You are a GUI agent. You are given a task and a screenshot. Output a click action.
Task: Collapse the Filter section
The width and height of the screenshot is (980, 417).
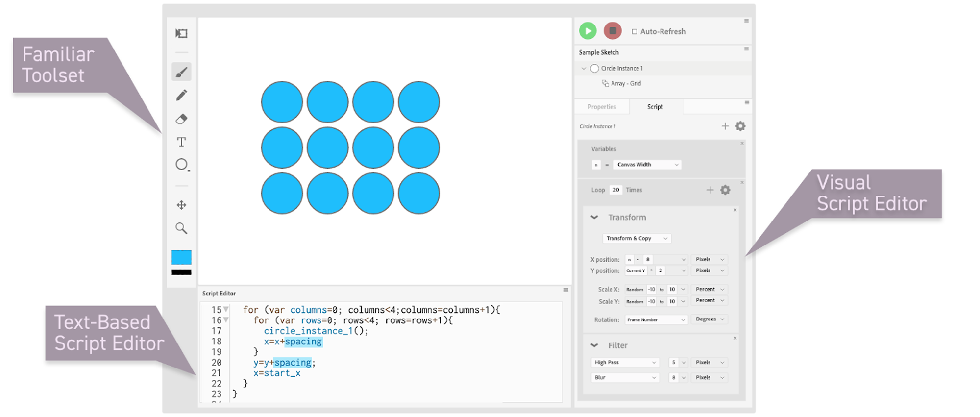[594, 345]
